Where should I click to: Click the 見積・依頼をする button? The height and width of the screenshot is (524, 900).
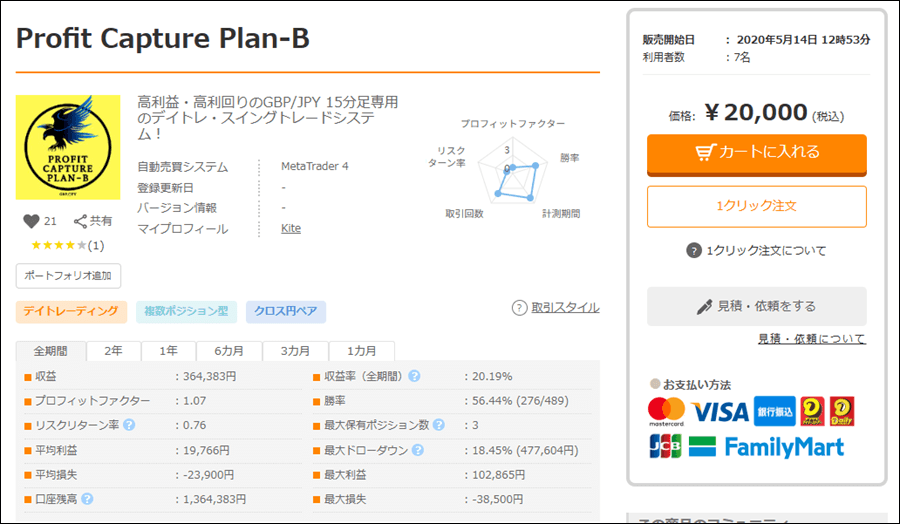coord(756,306)
